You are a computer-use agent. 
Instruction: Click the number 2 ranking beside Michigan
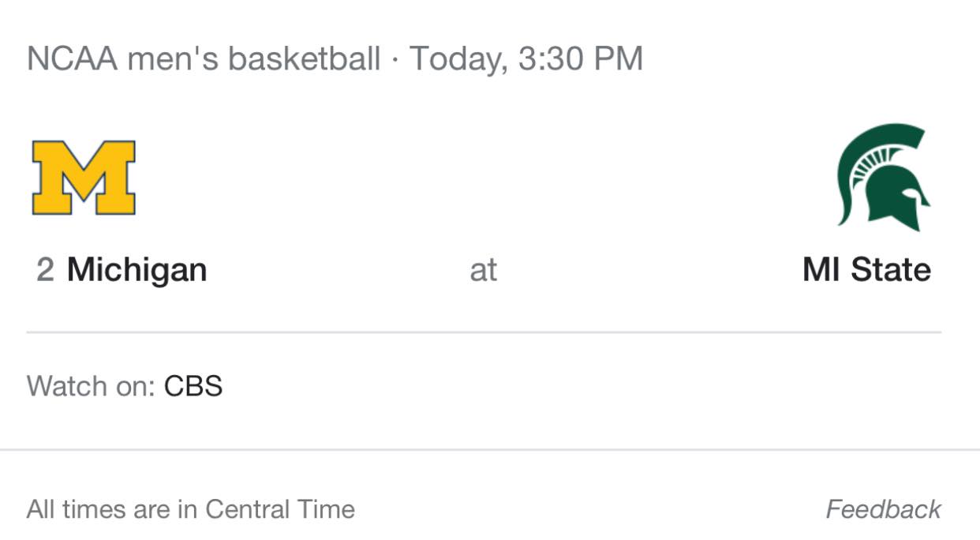[45, 270]
